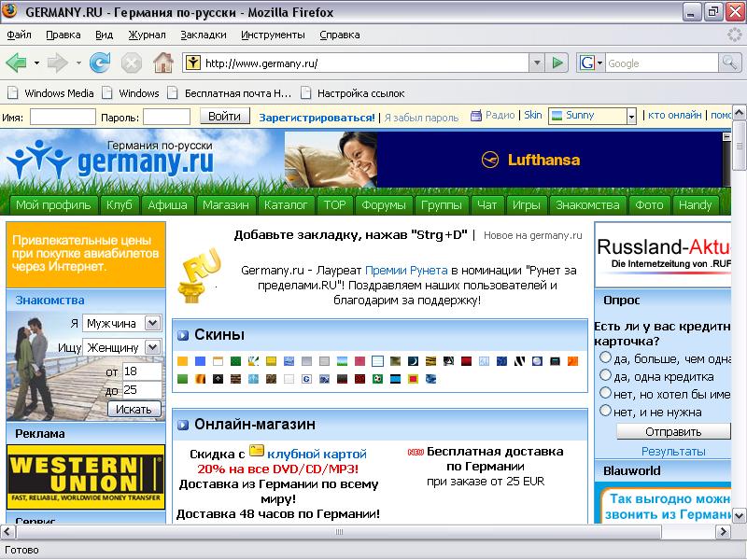The image size is (747, 560).
Task: Open the Вид menu
Action: [x=104, y=35]
